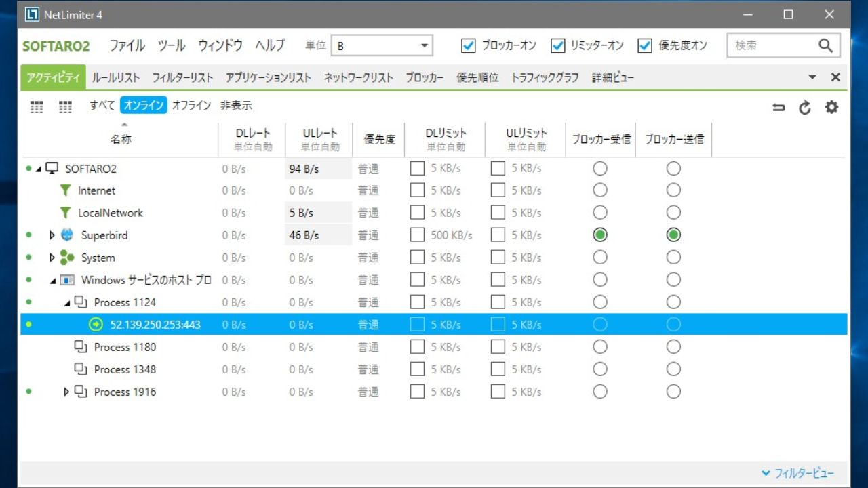Show all items with すべて filter
868x488 pixels.
102,105
